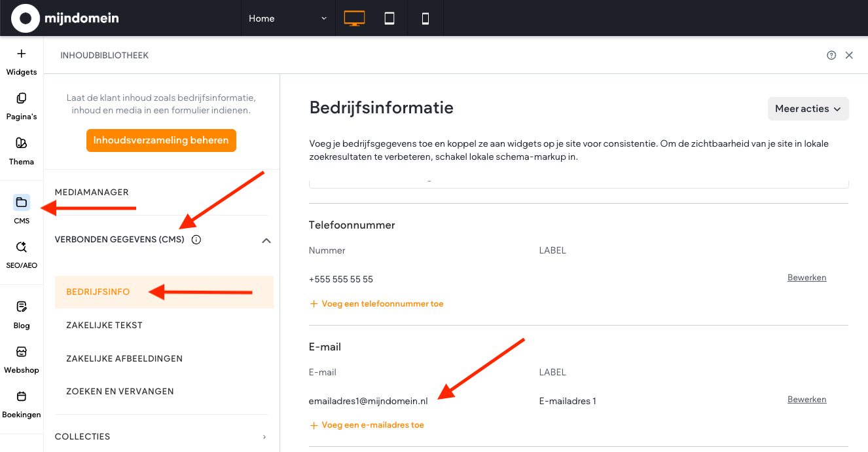Switch to mobile phone preview
This screenshot has height=452, width=868.
pyautogui.click(x=425, y=18)
